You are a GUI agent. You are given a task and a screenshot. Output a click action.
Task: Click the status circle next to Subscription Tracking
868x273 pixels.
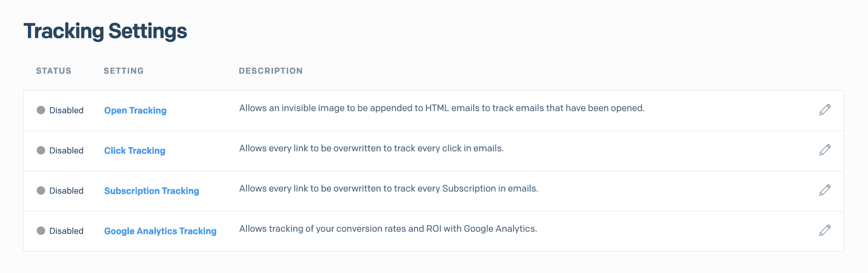click(x=40, y=190)
